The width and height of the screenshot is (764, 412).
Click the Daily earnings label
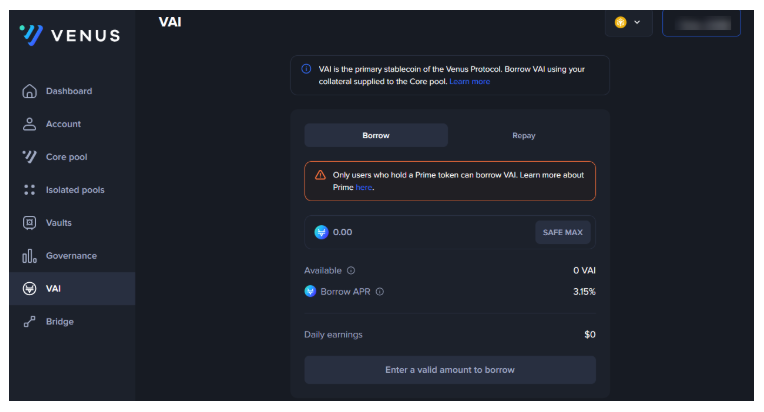pyautogui.click(x=333, y=335)
